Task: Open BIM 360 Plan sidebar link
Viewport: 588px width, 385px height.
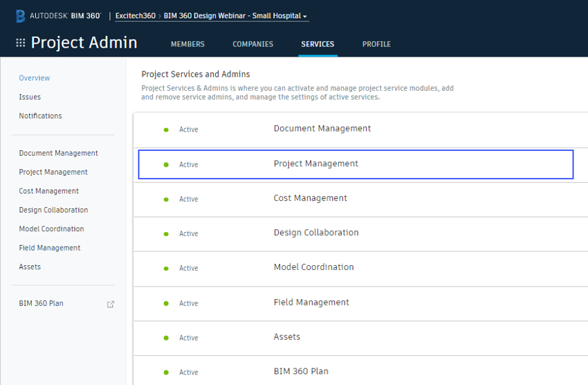Action: coord(42,303)
